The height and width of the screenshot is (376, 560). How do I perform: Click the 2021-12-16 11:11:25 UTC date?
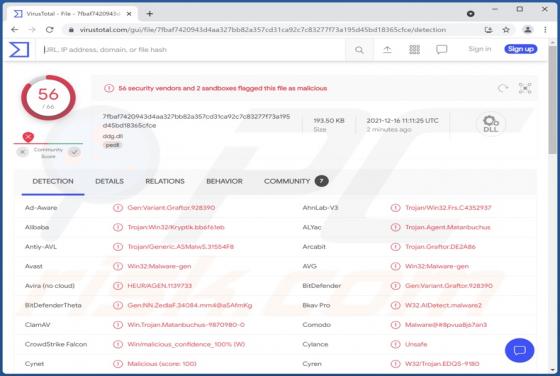pos(402,121)
